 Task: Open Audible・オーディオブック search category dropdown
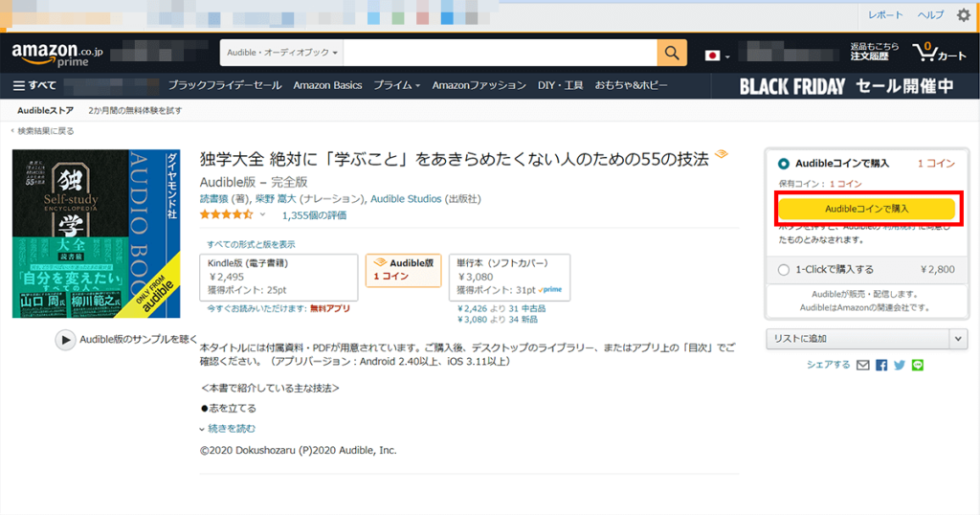pos(282,53)
